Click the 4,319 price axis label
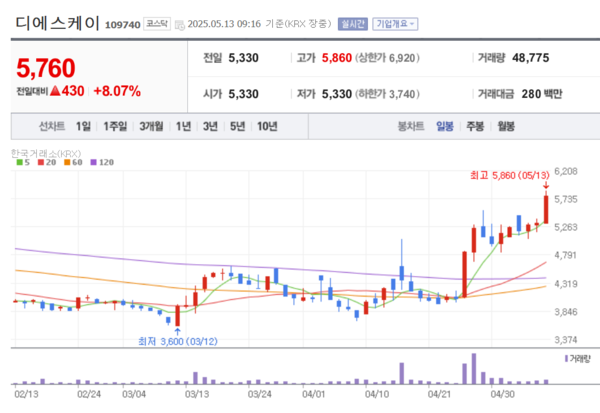 pyautogui.click(x=566, y=284)
